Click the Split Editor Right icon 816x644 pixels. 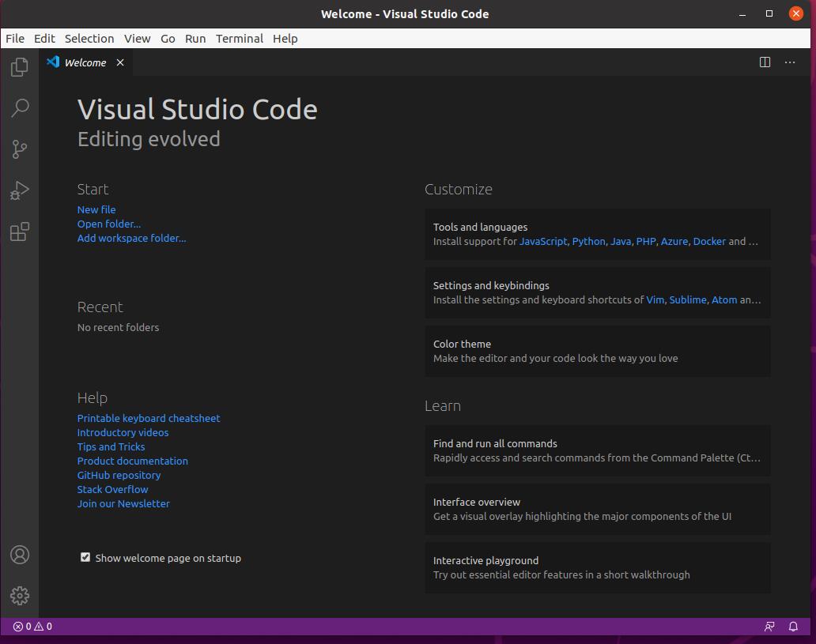pyautogui.click(x=765, y=62)
